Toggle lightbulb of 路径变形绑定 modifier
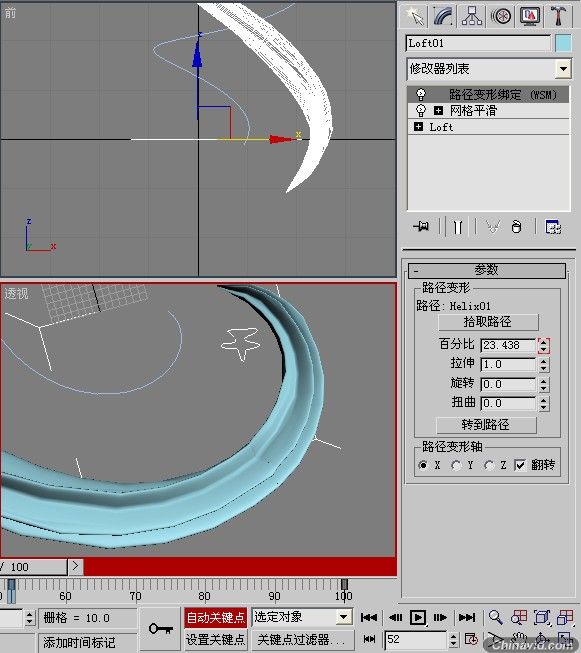This screenshot has height=653, width=581. click(x=421, y=94)
